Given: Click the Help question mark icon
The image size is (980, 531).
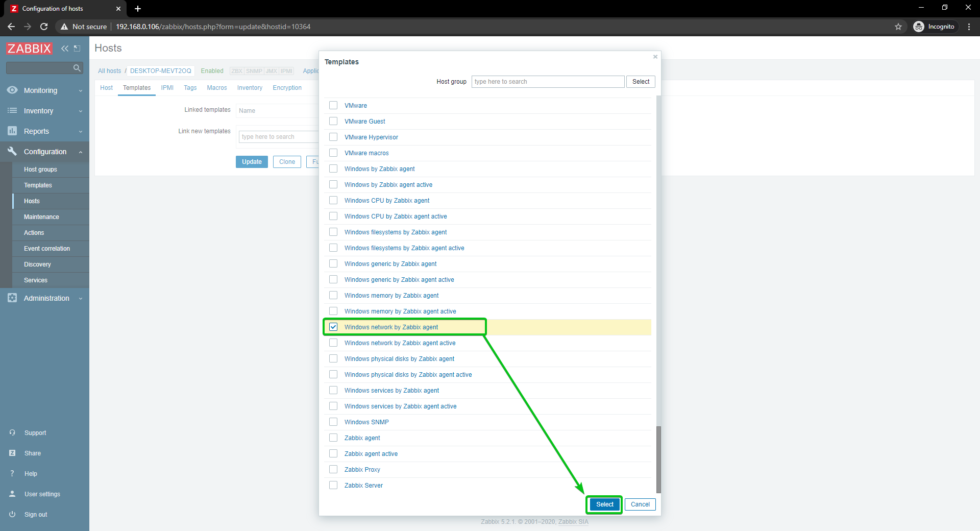Looking at the screenshot, I should 12,474.
